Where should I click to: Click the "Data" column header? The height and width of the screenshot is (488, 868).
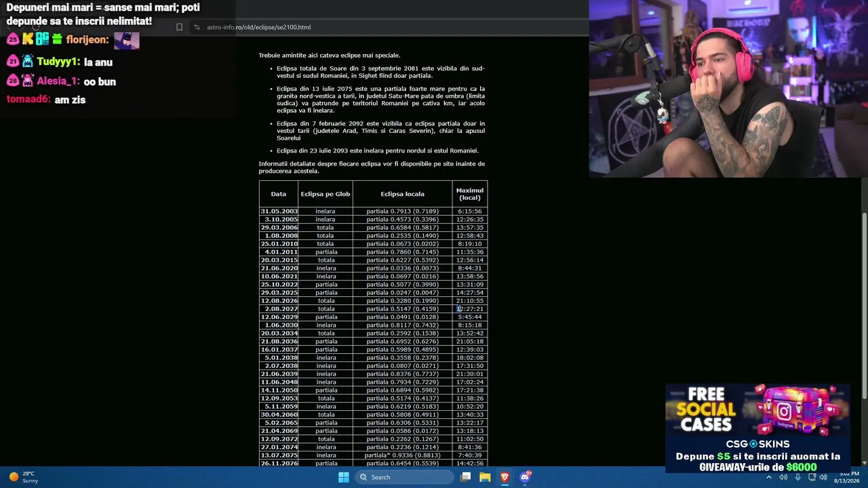point(279,194)
